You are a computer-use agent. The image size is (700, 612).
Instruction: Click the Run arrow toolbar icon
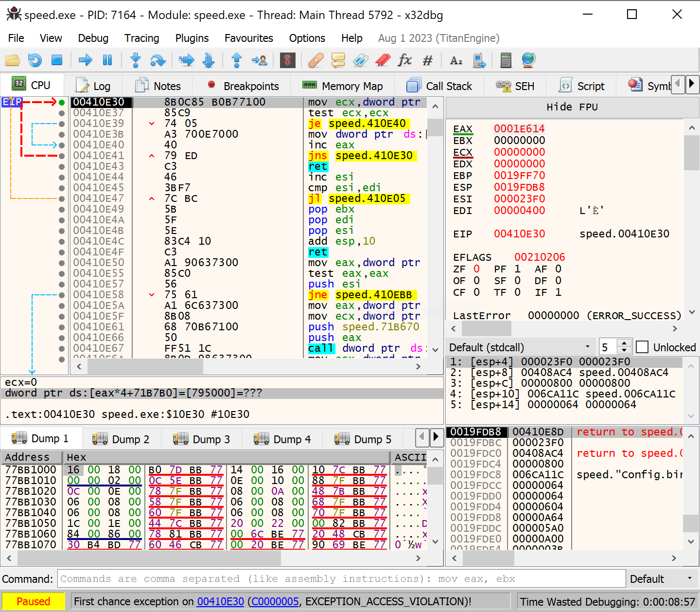(x=85, y=60)
